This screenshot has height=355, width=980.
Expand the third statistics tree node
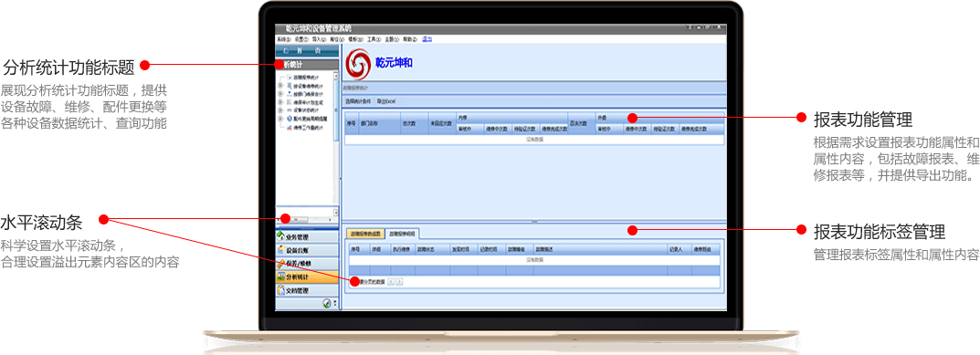[280, 94]
